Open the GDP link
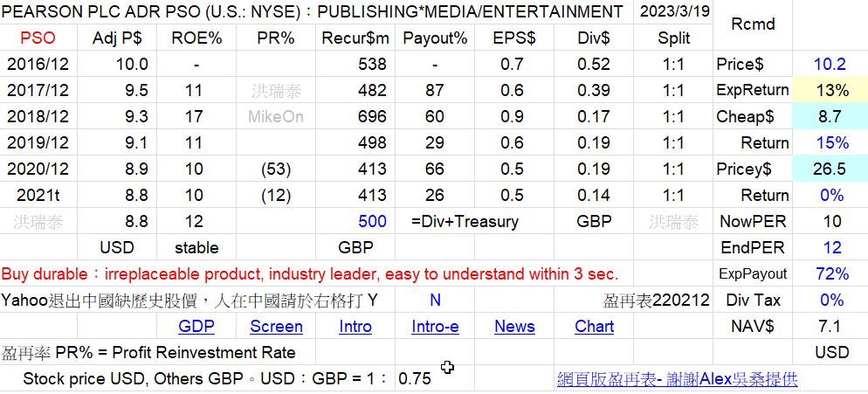 [196, 327]
